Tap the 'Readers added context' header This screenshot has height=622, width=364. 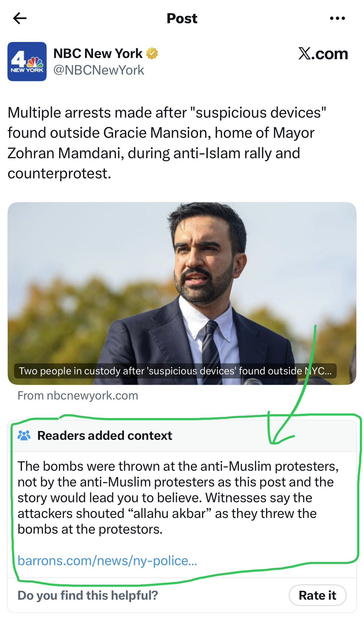point(105,436)
